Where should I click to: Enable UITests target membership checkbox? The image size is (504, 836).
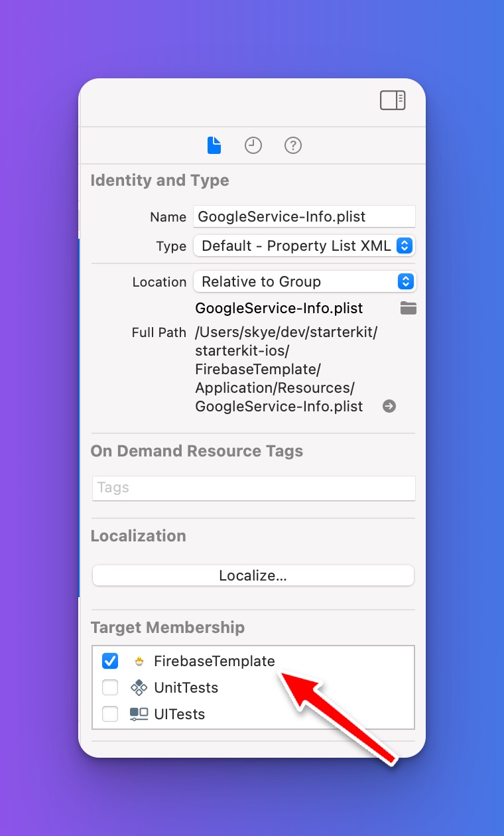[x=110, y=715]
